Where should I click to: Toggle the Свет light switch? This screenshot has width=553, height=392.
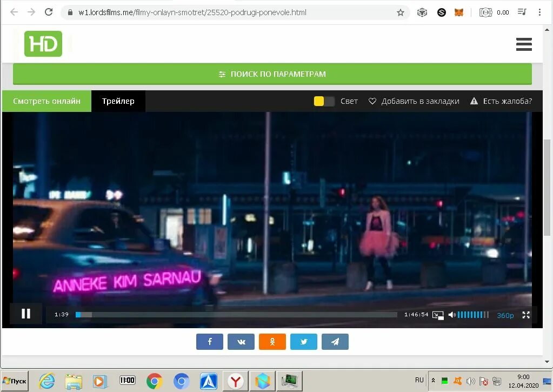(324, 101)
